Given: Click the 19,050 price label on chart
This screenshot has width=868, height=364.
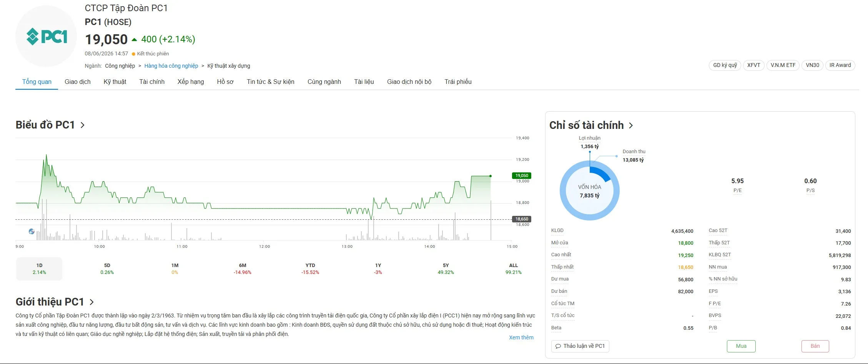Looking at the screenshot, I should [x=522, y=175].
